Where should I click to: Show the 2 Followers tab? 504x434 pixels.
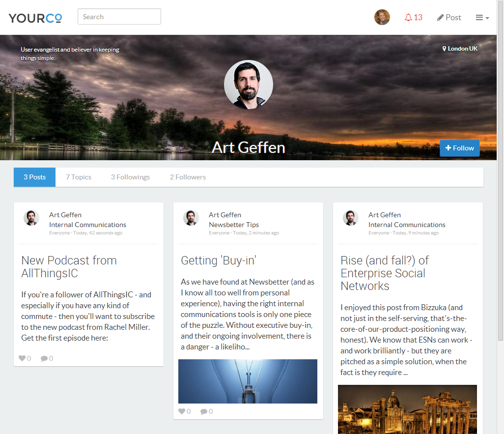(188, 177)
